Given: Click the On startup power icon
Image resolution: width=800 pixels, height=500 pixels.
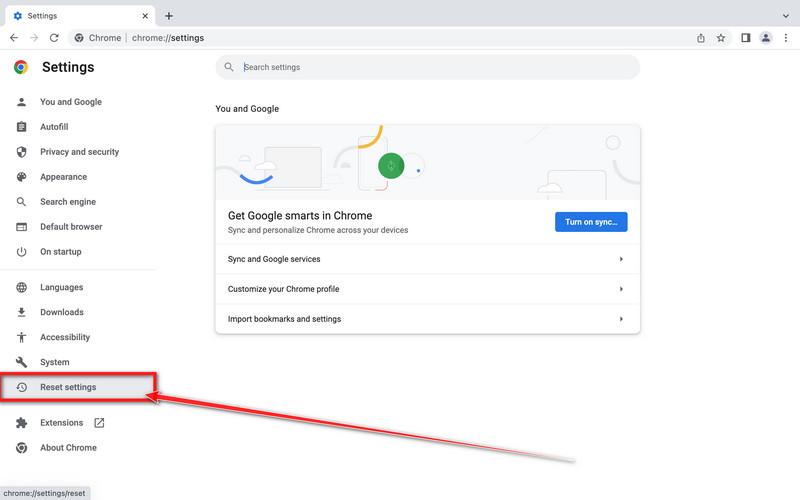Looking at the screenshot, I should tap(21, 252).
